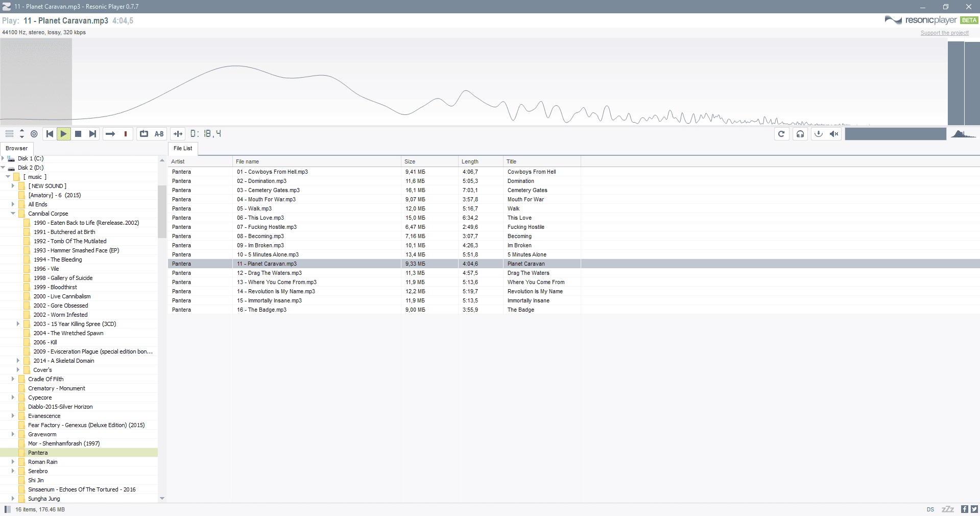
Task: Sort by the Size column header
Action: (429, 161)
